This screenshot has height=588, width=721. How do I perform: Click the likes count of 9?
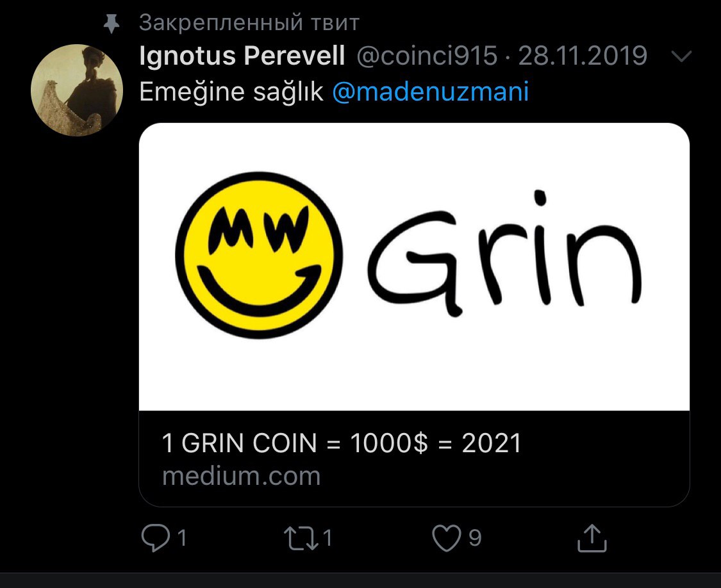[475, 538]
